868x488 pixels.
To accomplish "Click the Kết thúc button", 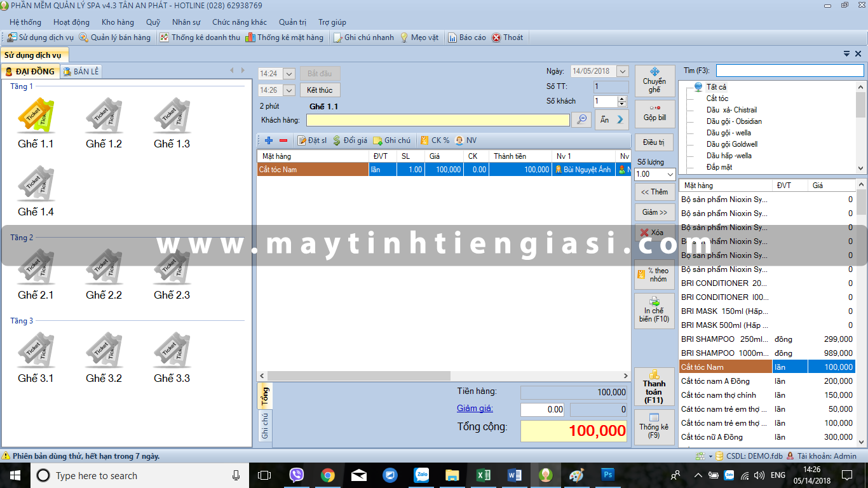I will 320,90.
